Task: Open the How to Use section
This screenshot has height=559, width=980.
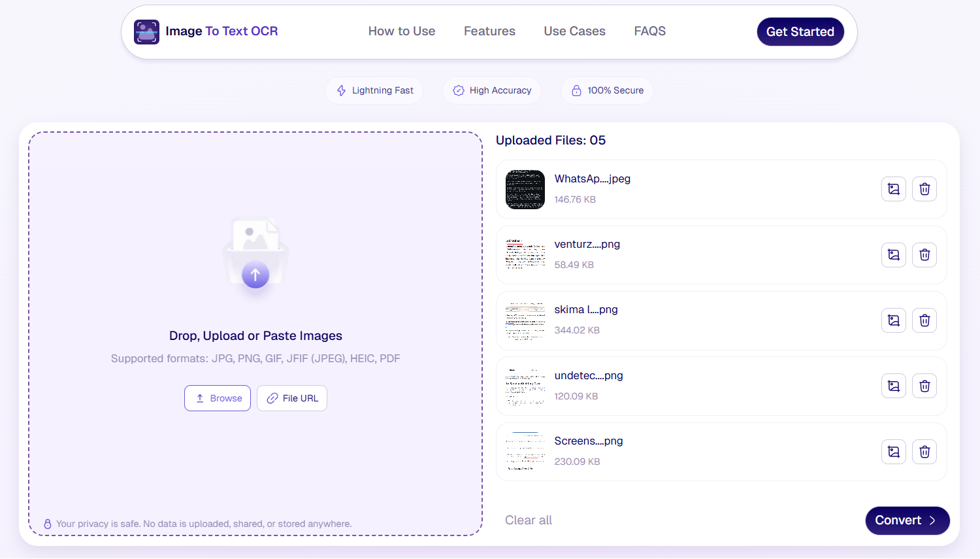Action: (402, 31)
